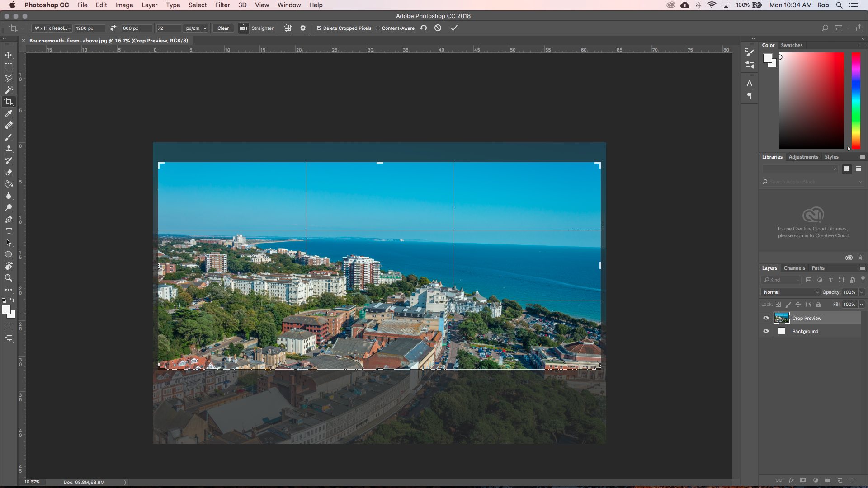Click the Clear button

click(223, 28)
